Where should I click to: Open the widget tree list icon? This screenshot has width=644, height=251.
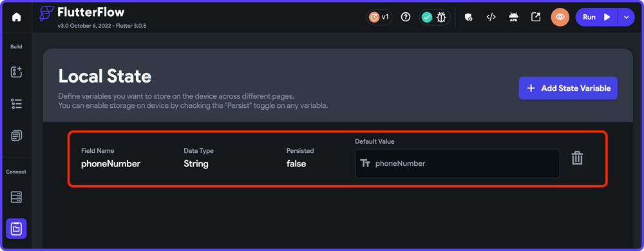click(17, 104)
